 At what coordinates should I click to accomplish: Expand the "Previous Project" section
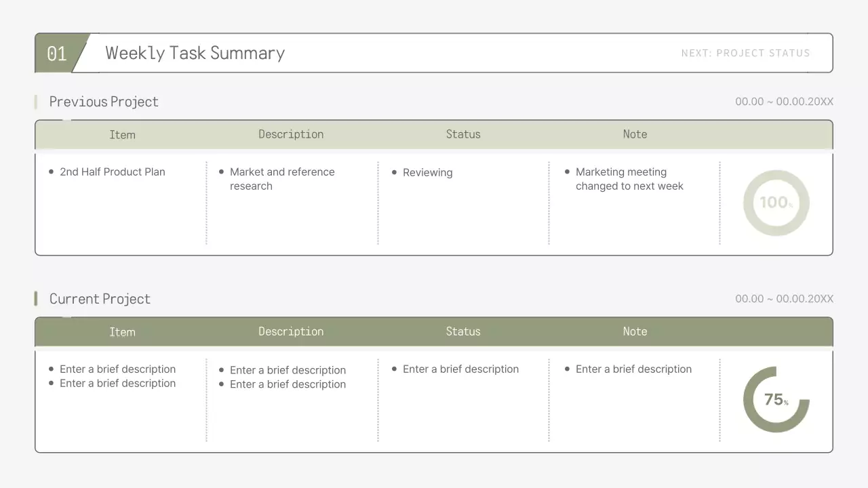104,102
